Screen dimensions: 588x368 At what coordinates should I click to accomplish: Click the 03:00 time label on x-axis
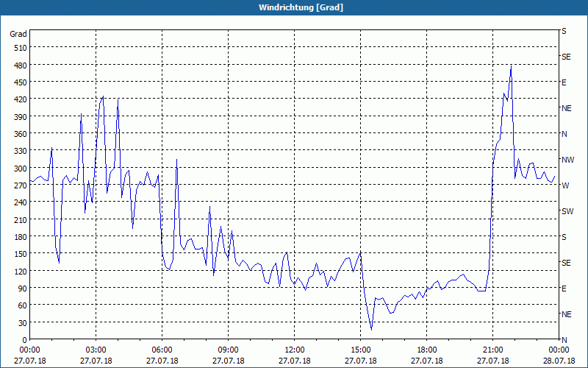click(96, 350)
